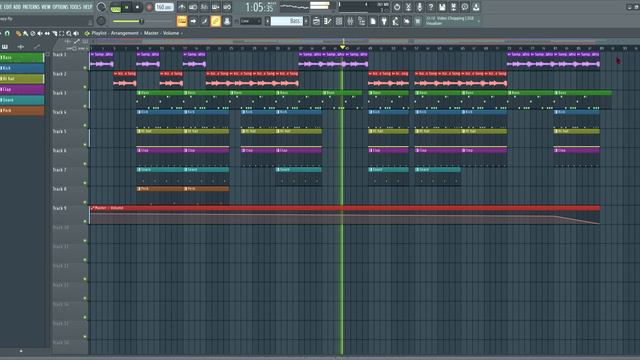Click the tempo tapper icon
640x360 pixels.
point(395,21)
